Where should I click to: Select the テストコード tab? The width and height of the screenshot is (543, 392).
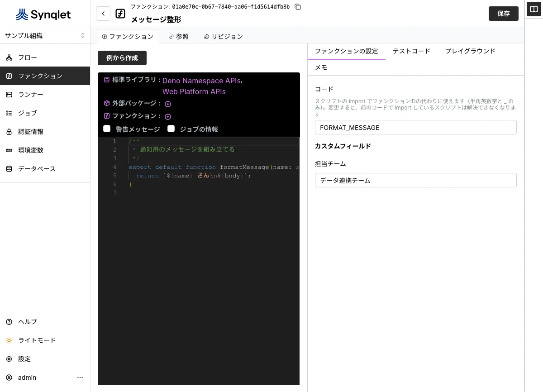(411, 51)
